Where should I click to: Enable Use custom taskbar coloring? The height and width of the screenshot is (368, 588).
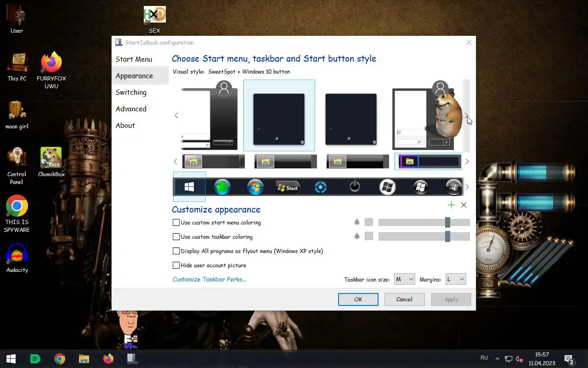click(x=176, y=237)
